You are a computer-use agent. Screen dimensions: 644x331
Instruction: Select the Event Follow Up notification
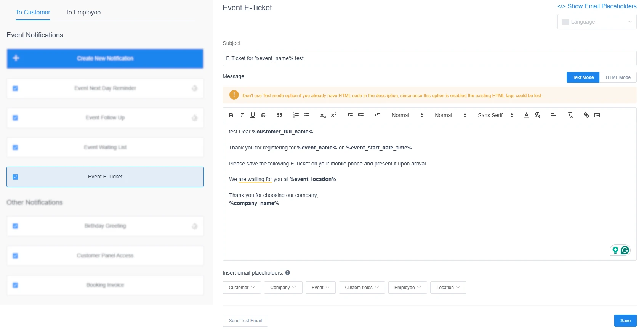point(105,118)
